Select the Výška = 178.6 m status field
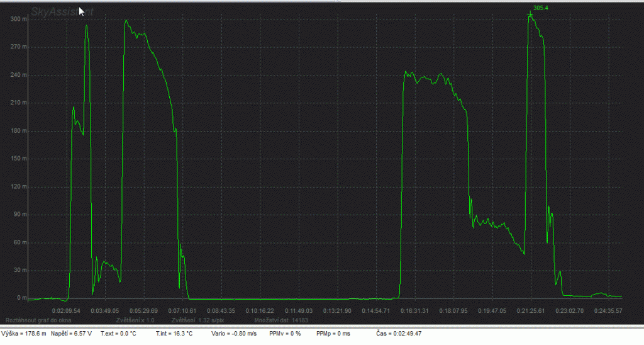Screen dimensions: 644x345 click(25, 334)
